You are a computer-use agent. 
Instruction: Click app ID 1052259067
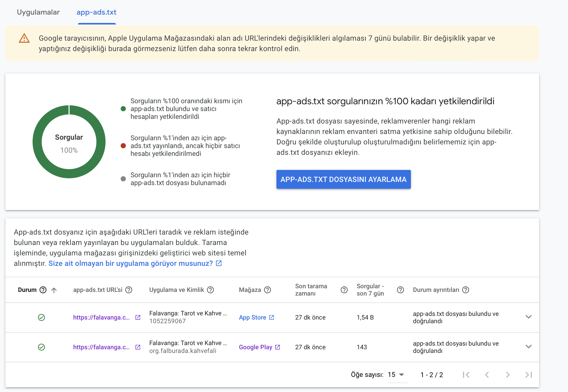[168, 321]
